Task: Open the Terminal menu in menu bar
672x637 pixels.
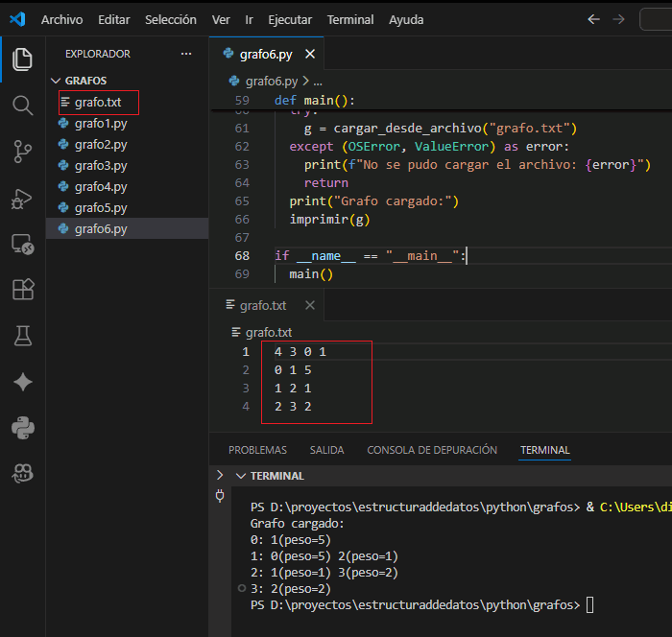Action: pyautogui.click(x=350, y=19)
